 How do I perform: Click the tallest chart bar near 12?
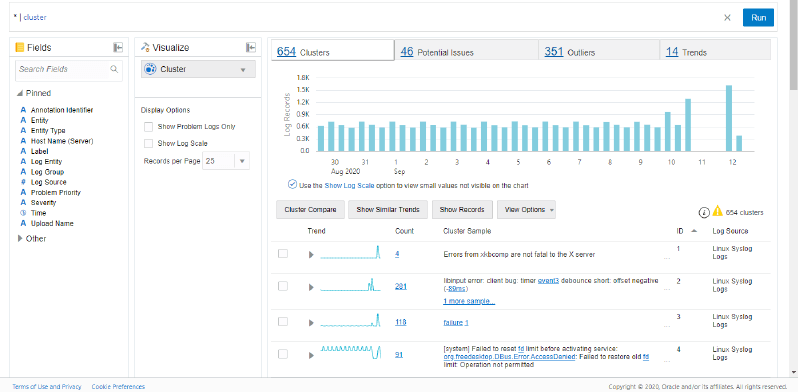click(729, 118)
